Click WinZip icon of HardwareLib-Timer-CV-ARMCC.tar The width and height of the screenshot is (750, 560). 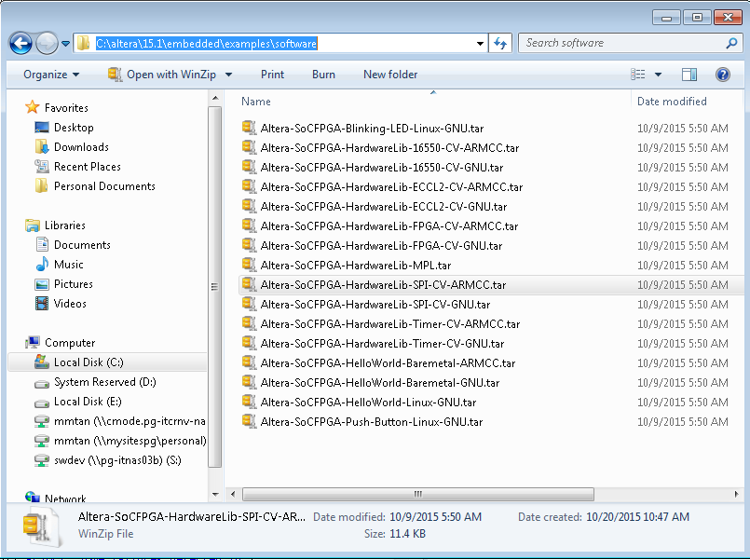[x=249, y=323]
